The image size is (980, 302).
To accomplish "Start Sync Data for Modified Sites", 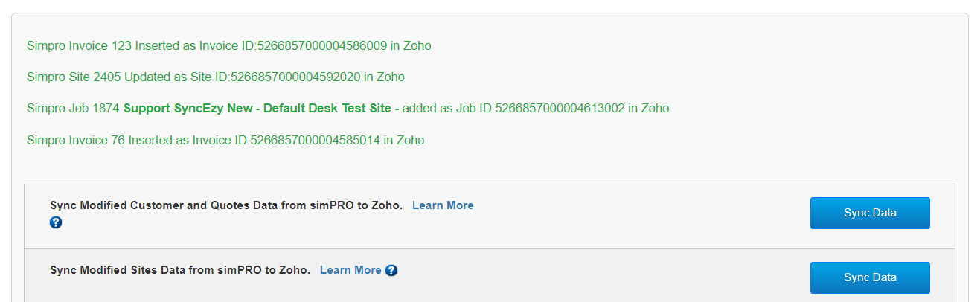I will tap(870, 277).
